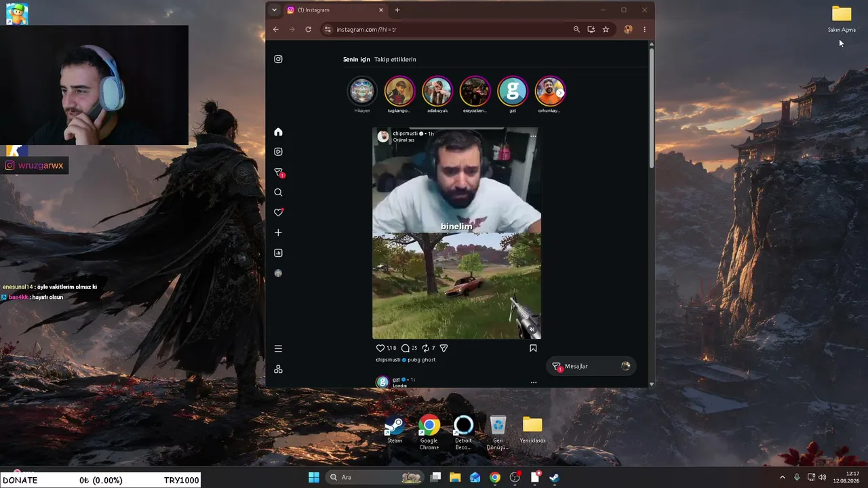Create a new post with plus icon

click(x=278, y=232)
